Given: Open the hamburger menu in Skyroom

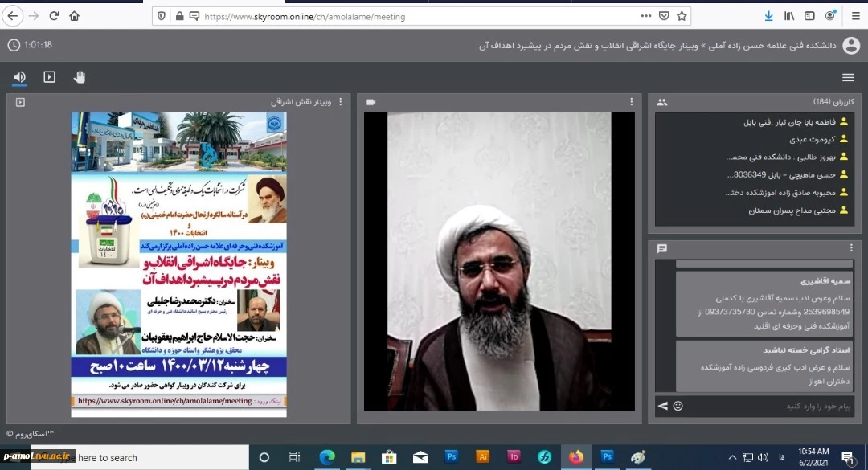Looking at the screenshot, I should click(848, 77).
